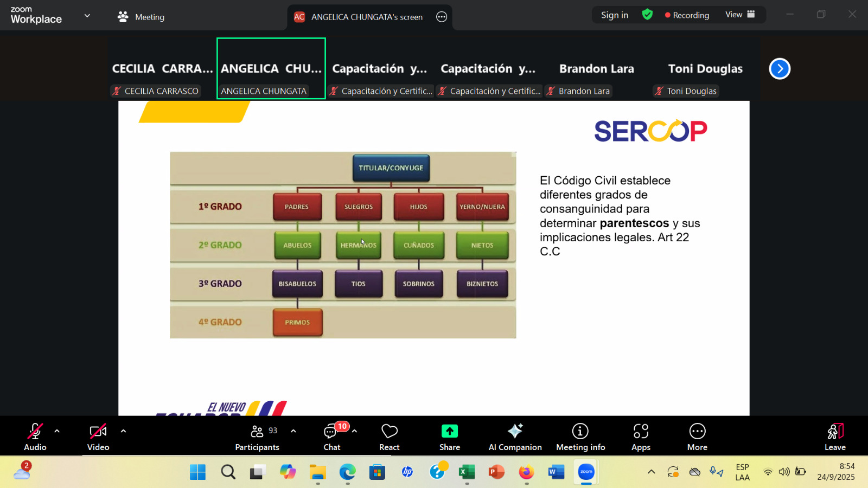Expand video settings arrow next to Video
Screen dimensions: 868x488
pos(124,431)
